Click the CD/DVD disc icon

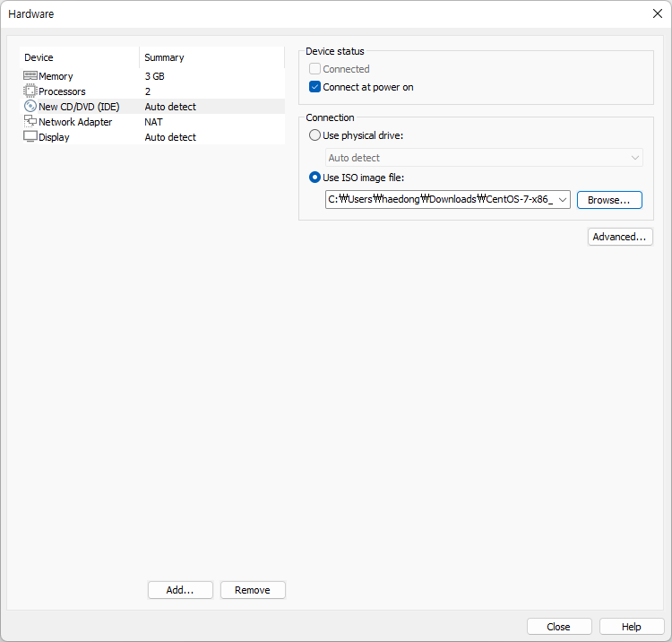tap(30, 106)
